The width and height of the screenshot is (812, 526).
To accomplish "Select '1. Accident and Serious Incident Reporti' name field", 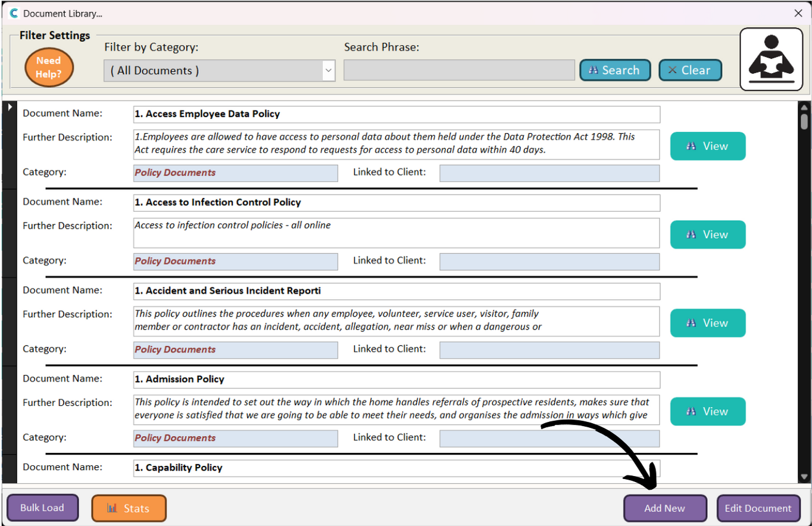I will pyautogui.click(x=396, y=291).
